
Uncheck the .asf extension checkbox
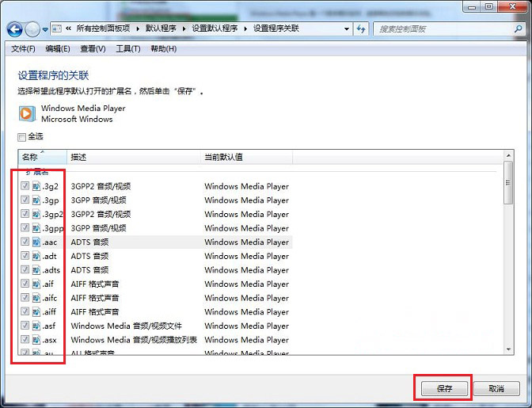coord(25,325)
